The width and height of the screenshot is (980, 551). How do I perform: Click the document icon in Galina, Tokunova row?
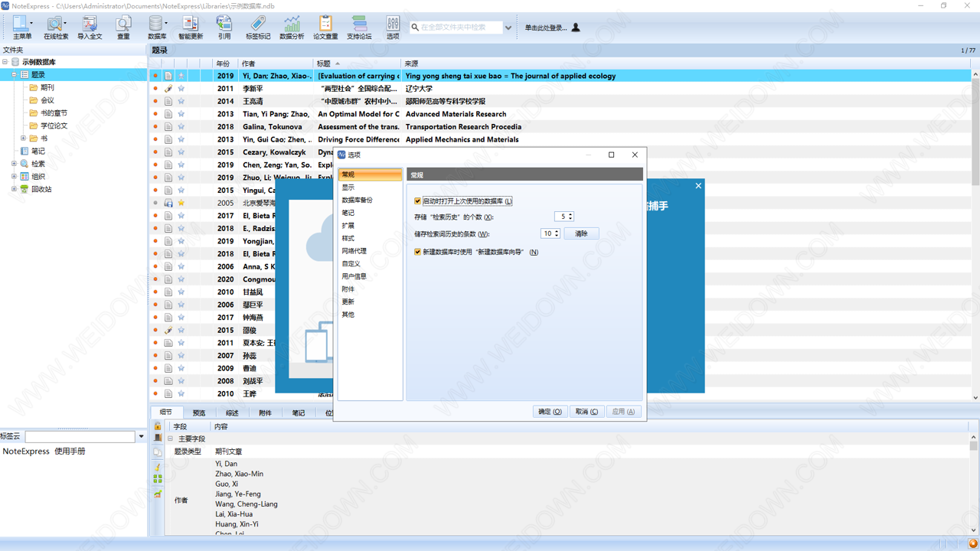[x=168, y=127]
